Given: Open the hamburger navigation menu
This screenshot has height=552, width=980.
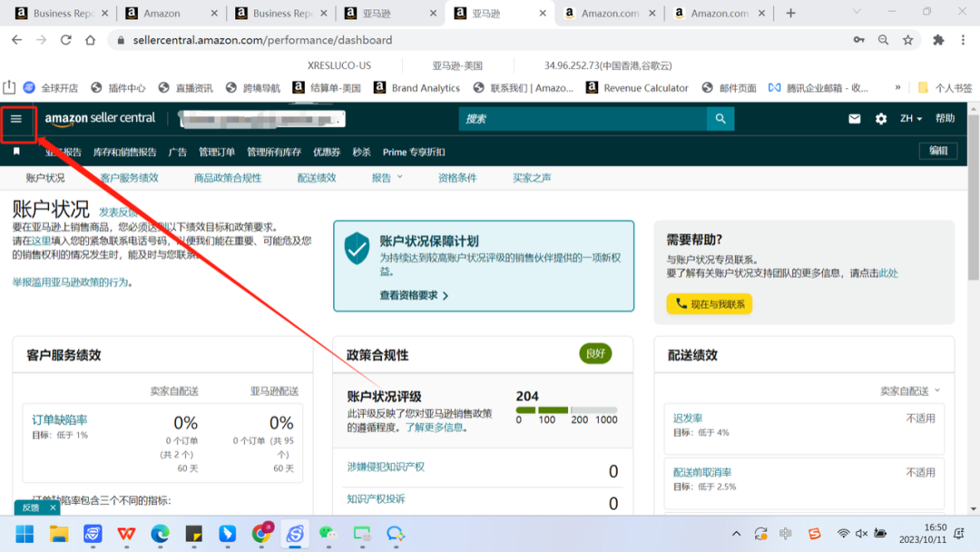Looking at the screenshot, I should (16, 119).
